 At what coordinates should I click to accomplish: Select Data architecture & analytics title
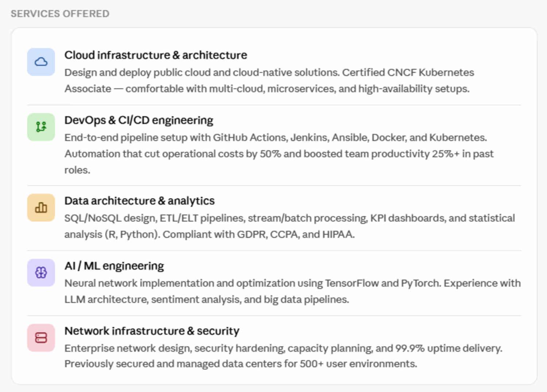coord(140,201)
